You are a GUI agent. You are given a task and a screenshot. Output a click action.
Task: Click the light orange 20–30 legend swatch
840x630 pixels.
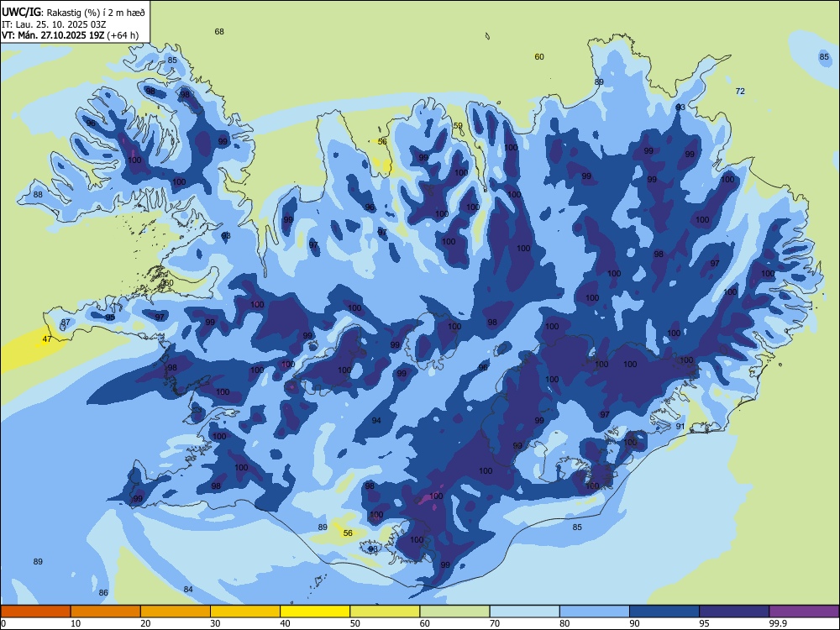[x=176, y=612]
